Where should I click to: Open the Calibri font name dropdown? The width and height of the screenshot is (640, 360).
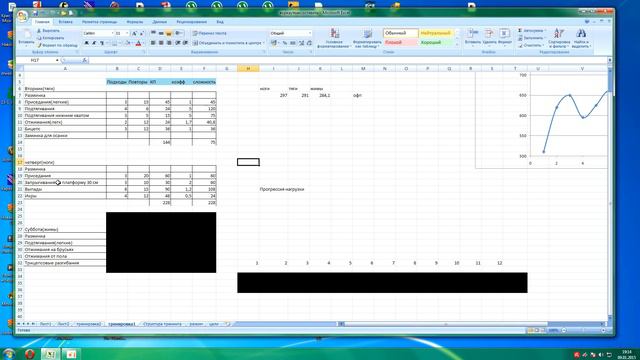[x=112, y=33]
